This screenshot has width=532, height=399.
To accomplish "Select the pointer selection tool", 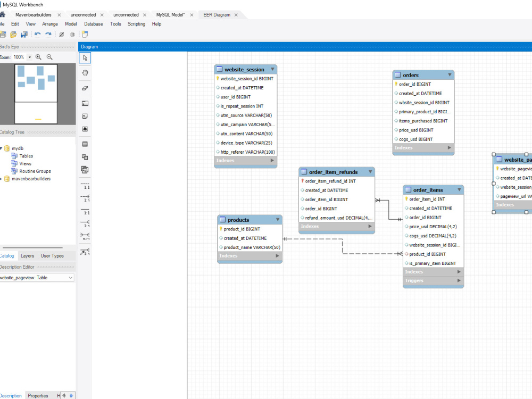I will [x=85, y=57].
